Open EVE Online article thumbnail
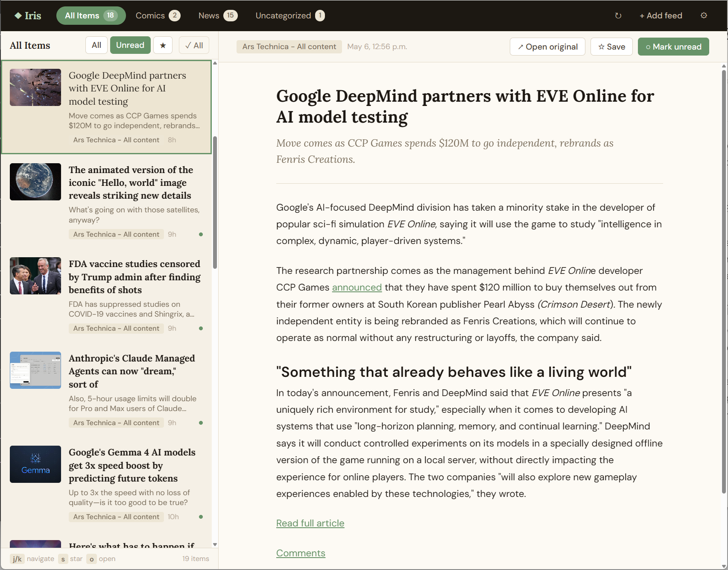Viewport: 728px width, 570px height. (x=35, y=87)
